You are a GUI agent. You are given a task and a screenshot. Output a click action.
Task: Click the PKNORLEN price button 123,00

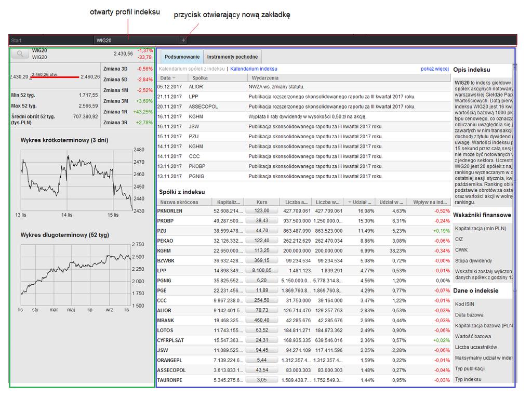(262, 211)
